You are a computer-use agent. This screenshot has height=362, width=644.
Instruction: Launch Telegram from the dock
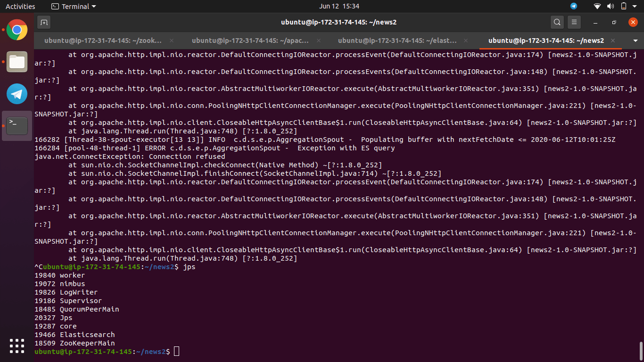[x=17, y=94]
